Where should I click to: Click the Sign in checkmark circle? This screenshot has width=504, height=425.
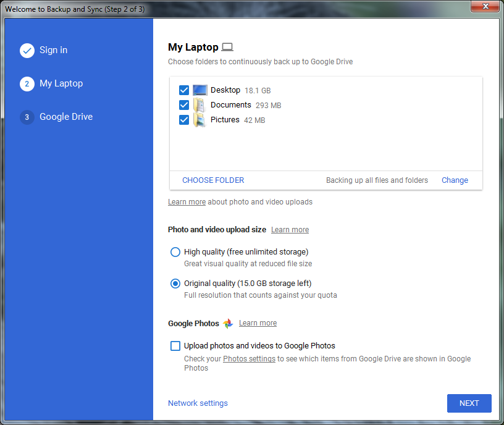pos(27,50)
